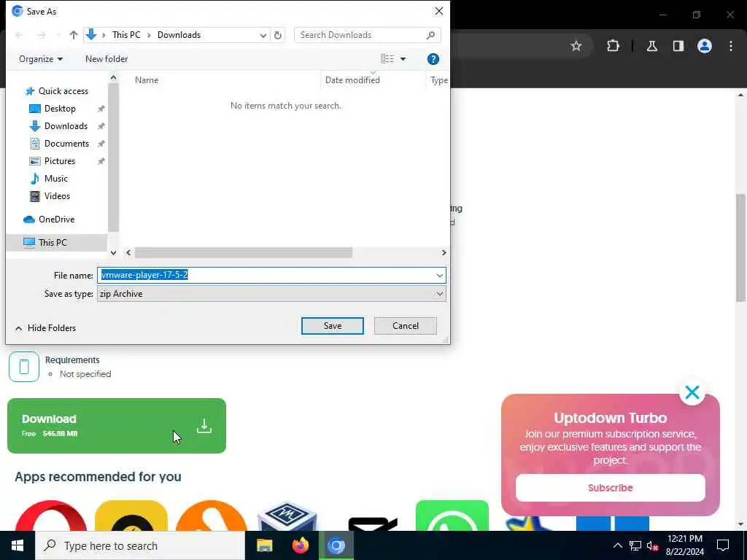Expand the File name dropdown arrow
The height and width of the screenshot is (560, 747).
tap(439, 275)
